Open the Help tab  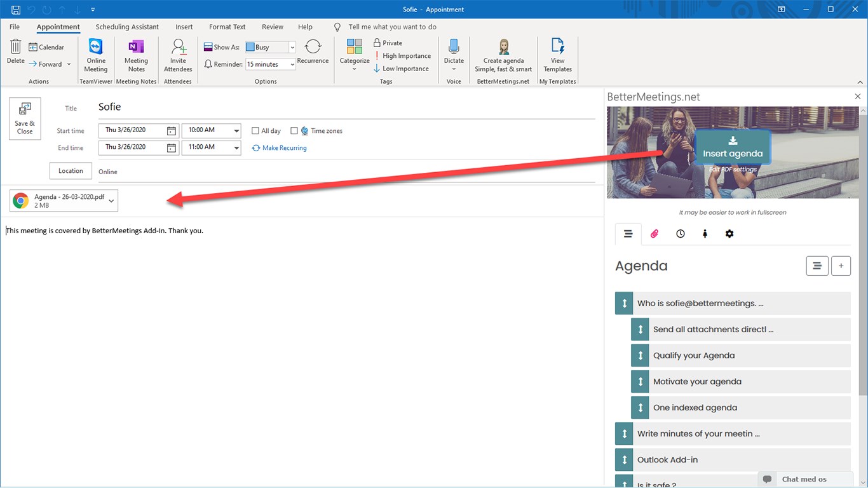click(x=305, y=27)
